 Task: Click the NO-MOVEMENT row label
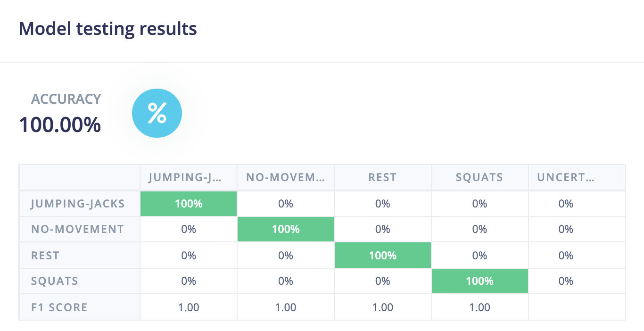tap(78, 229)
